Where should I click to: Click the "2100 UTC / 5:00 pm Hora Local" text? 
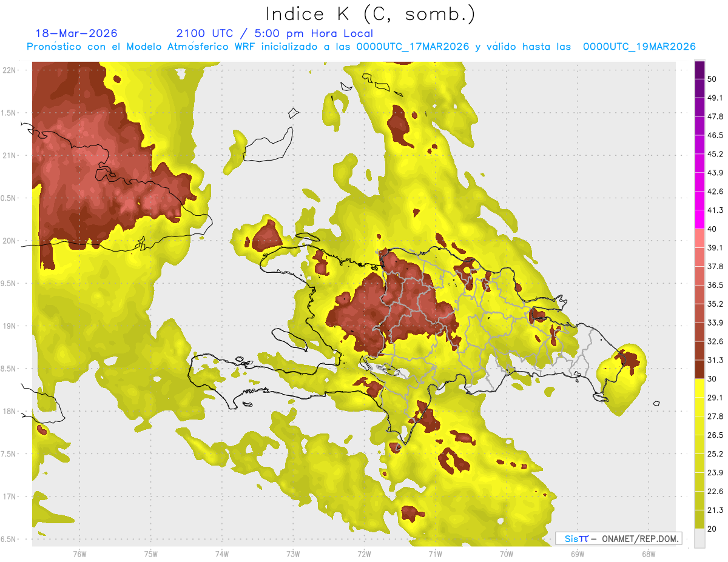275,33
